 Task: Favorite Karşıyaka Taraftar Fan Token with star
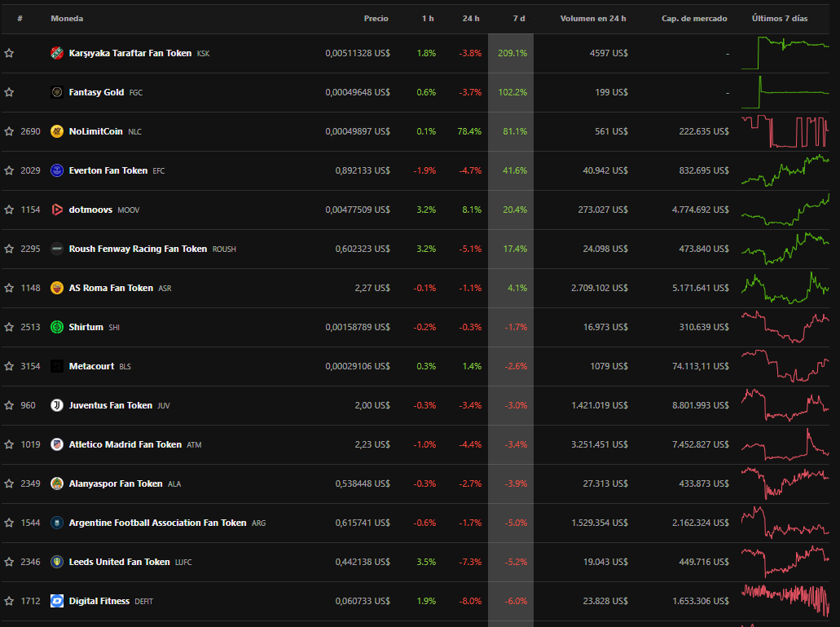coord(9,53)
